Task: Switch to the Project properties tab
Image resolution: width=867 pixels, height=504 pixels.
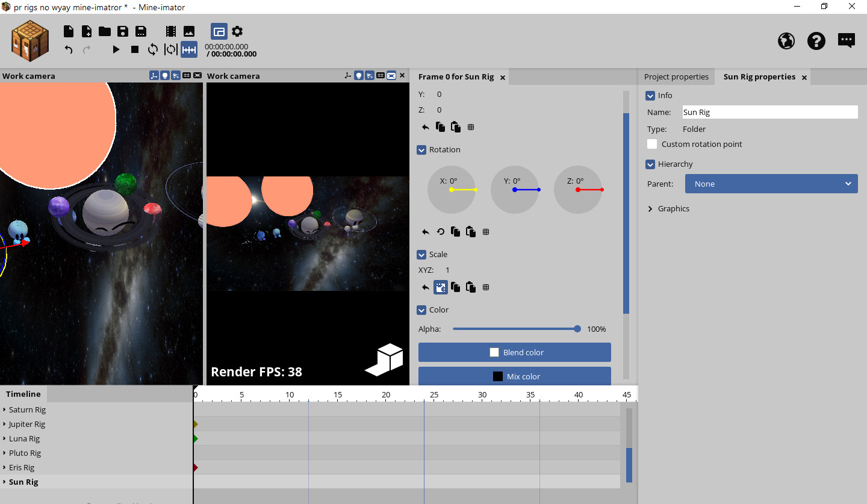Action: coord(677,76)
